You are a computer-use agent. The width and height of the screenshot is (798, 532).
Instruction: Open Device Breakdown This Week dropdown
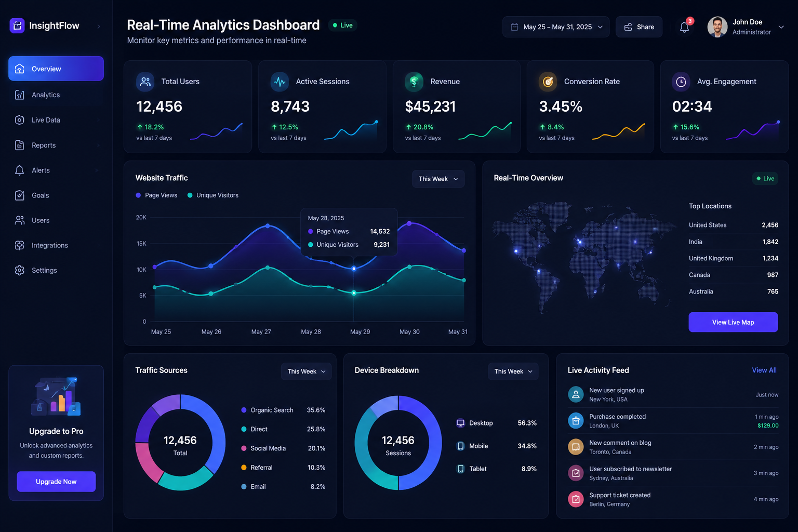513,371
